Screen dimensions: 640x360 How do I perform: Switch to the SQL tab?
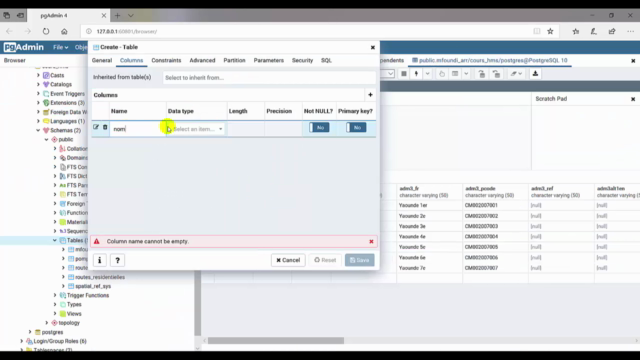pyautogui.click(x=326, y=60)
